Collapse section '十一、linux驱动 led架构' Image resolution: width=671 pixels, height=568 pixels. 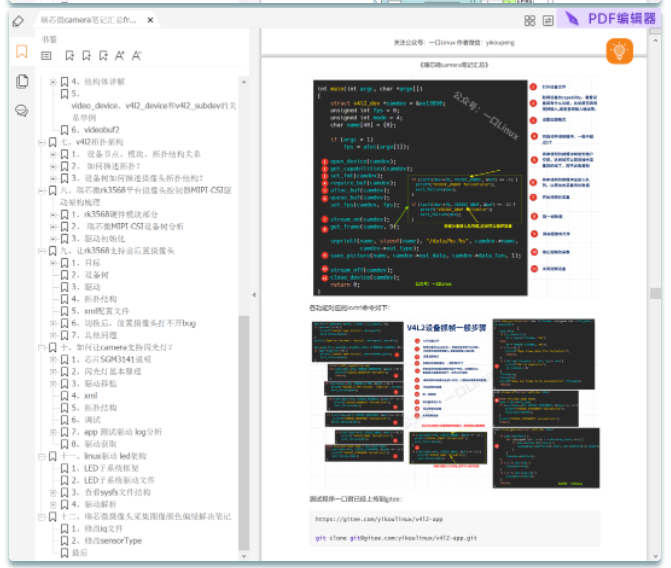[41, 456]
